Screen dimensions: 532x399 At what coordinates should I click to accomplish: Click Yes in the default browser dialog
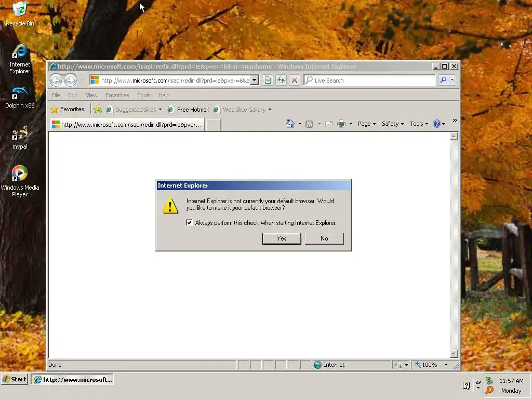pyautogui.click(x=282, y=238)
